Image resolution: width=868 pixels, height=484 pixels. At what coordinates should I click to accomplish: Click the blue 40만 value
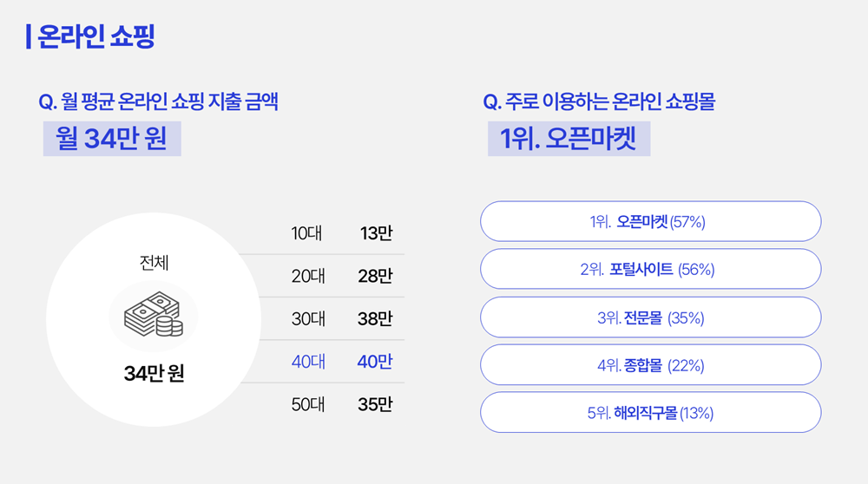coord(375,361)
